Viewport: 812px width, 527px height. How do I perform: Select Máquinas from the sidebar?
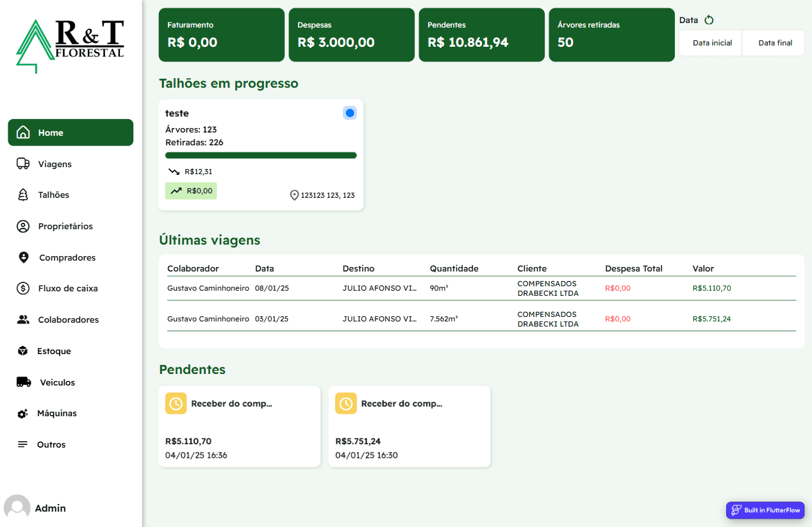click(70, 414)
